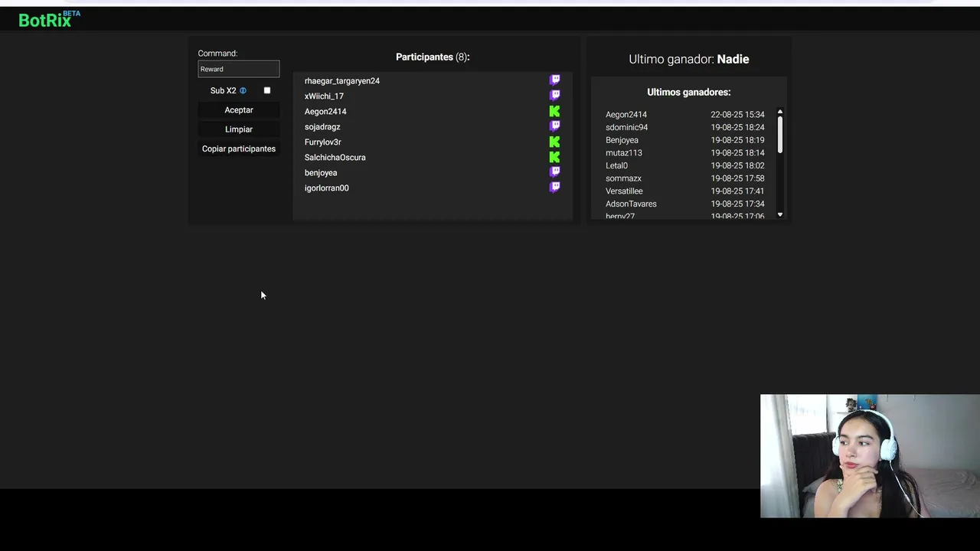This screenshot has width=980, height=551.
Task: Click the Participantes (8) heading
Action: click(433, 57)
